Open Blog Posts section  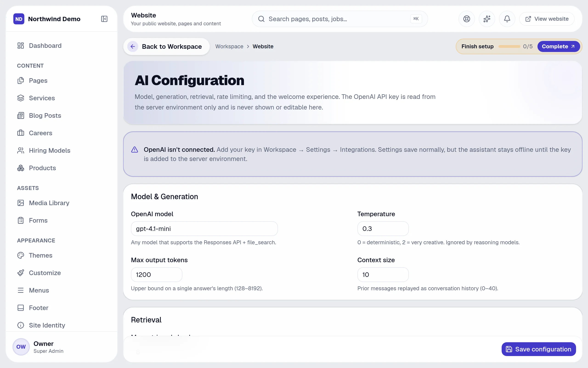62,116
